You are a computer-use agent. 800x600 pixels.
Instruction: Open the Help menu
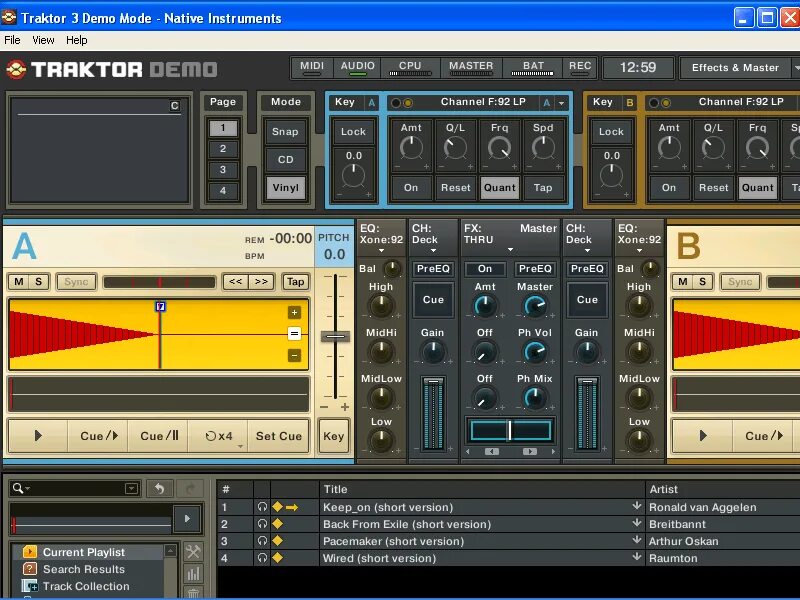click(76, 40)
